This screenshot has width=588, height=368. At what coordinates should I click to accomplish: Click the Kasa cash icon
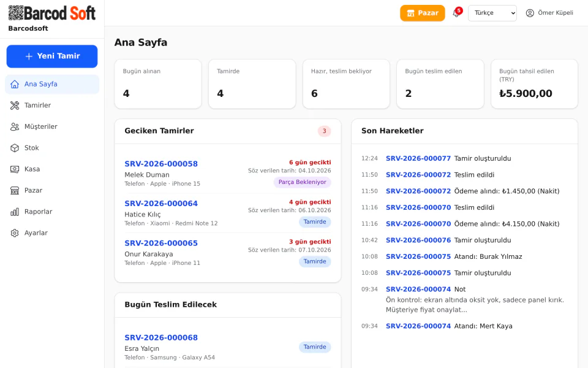[15, 169]
